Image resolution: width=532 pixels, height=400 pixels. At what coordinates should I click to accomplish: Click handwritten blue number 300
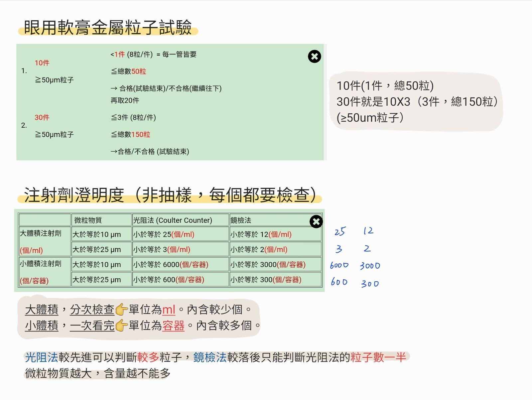370,283
